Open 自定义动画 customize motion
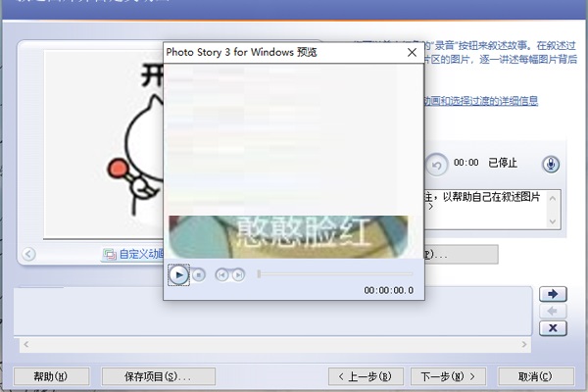588x392 pixels. click(x=133, y=255)
